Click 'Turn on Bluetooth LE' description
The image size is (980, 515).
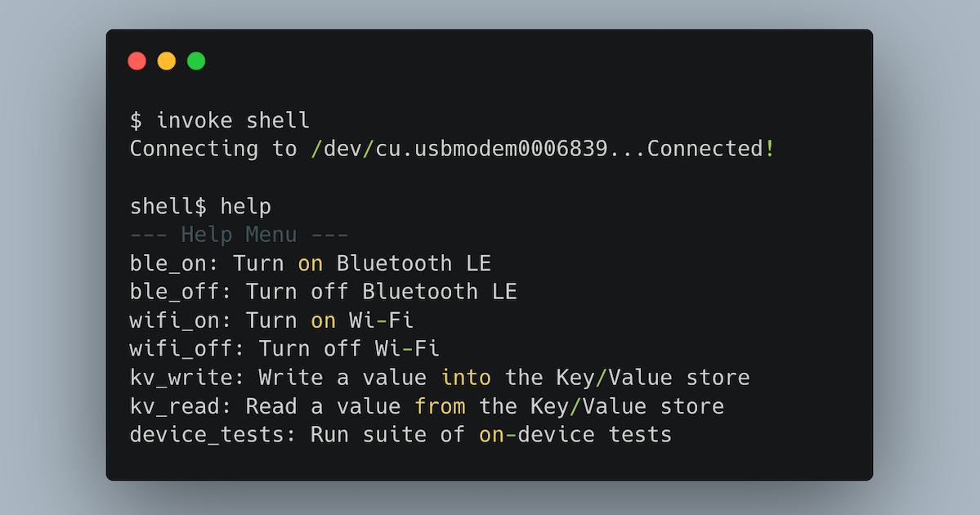(x=362, y=264)
